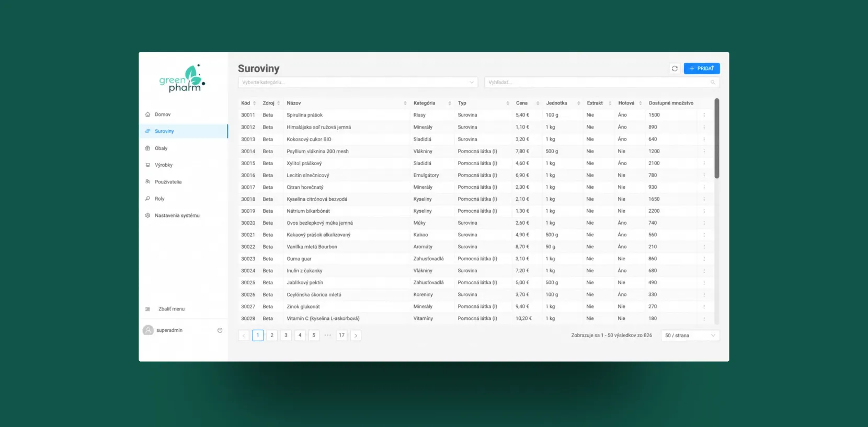
Task: Jump to last page 17
Action: click(x=341, y=336)
